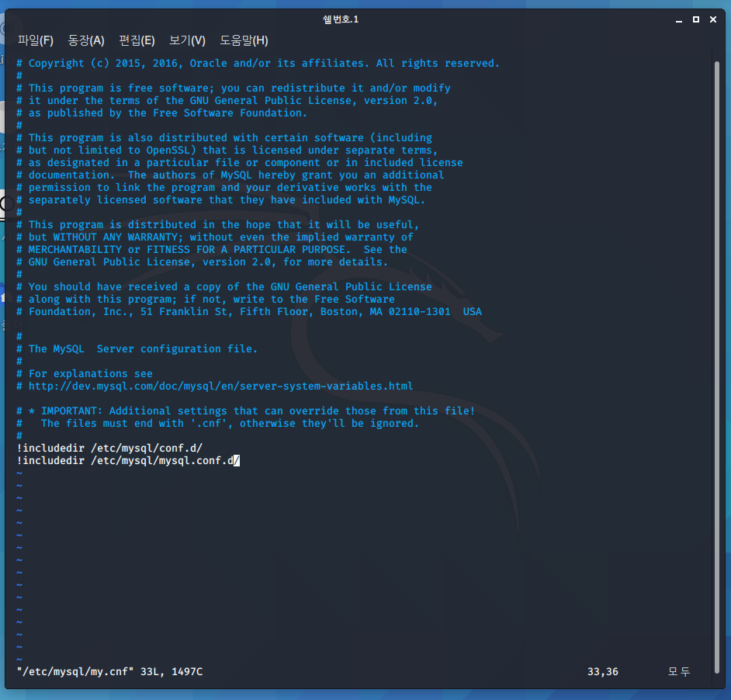Click 'separately licensed software' comment line
Screen dimensions: 731x700
coord(221,199)
